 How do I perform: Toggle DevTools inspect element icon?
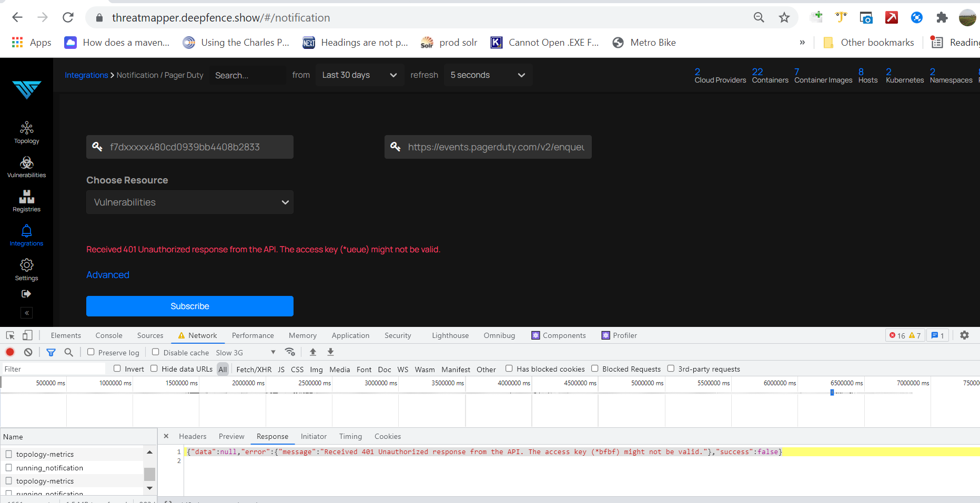(10, 335)
